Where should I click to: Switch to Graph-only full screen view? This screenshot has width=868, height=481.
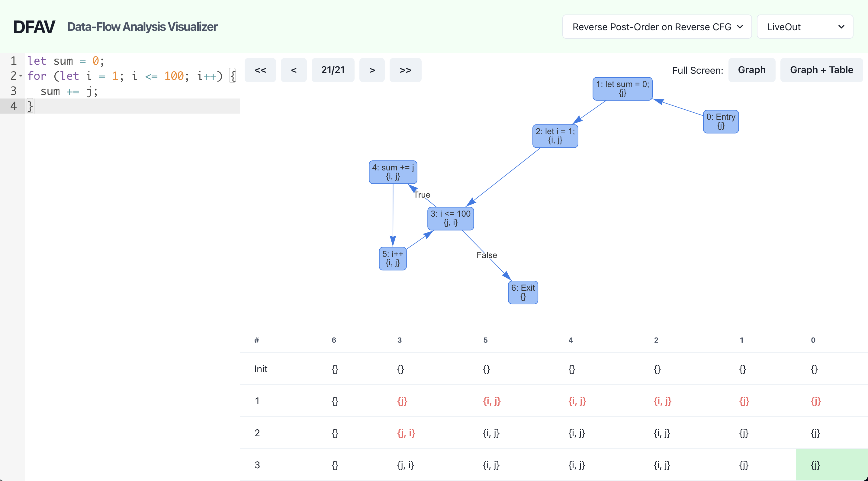[x=751, y=69]
